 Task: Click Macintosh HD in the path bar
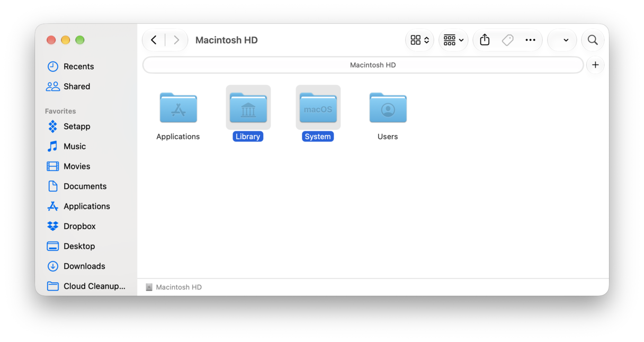(174, 287)
